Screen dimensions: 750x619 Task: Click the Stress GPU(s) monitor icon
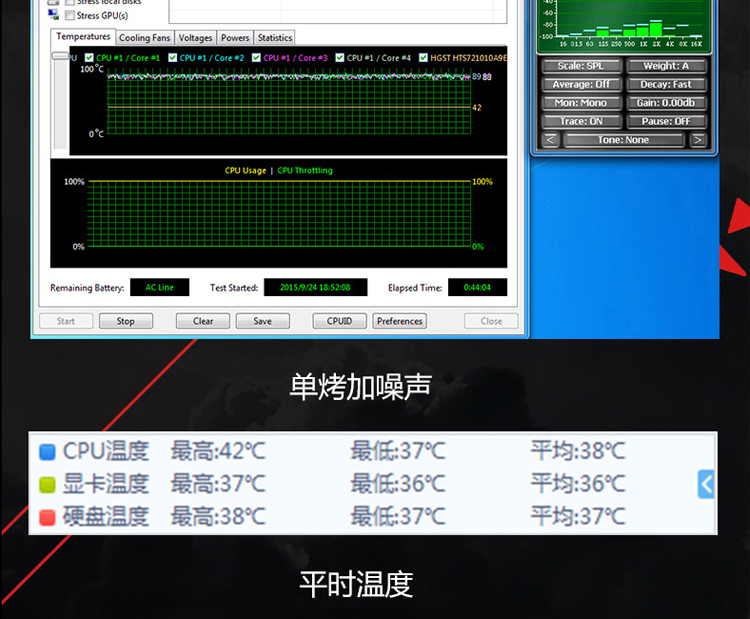pyautogui.click(x=54, y=14)
